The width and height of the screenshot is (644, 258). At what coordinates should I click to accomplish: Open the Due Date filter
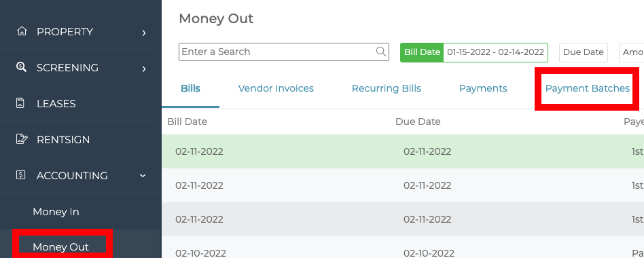(584, 52)
